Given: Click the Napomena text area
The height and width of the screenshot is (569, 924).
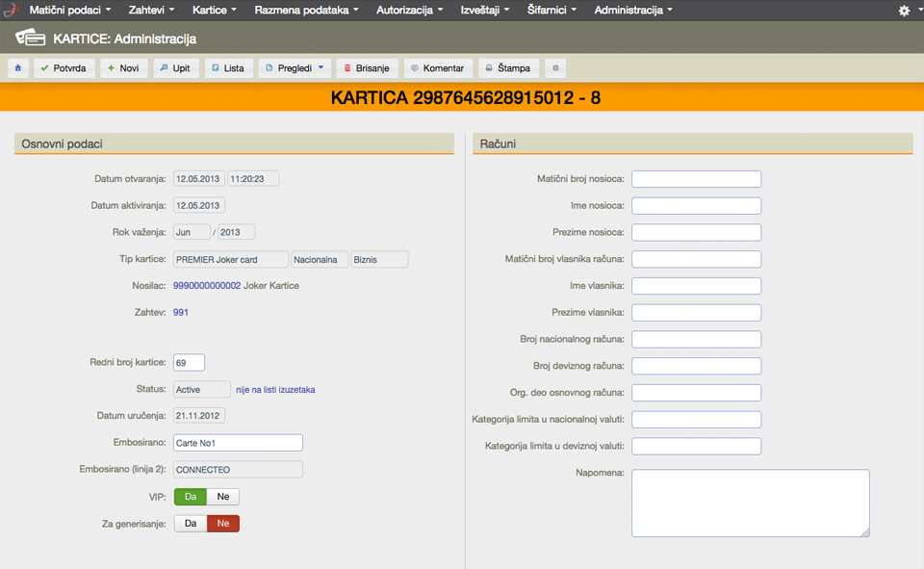Looking at the screenshot, I should point(750,503).
